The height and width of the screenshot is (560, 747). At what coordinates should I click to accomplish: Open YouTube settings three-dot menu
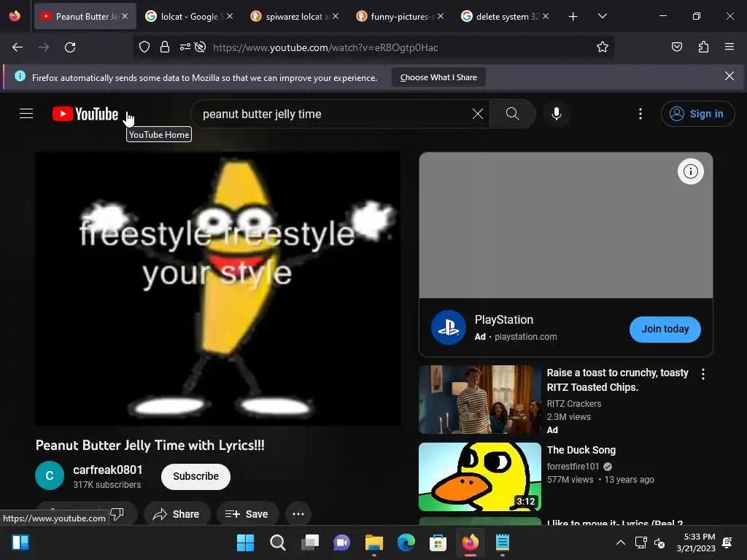point(640,114)
